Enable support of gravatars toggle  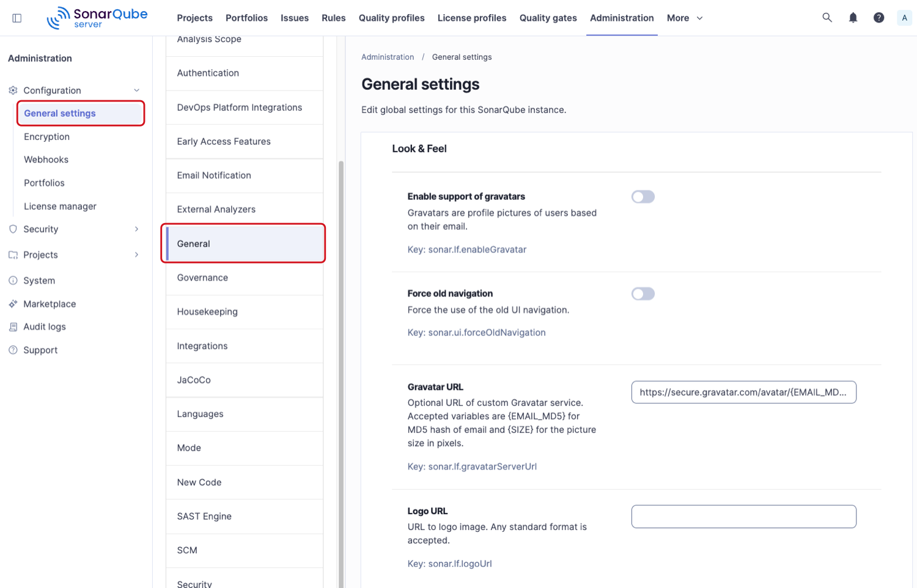(643, 197)
